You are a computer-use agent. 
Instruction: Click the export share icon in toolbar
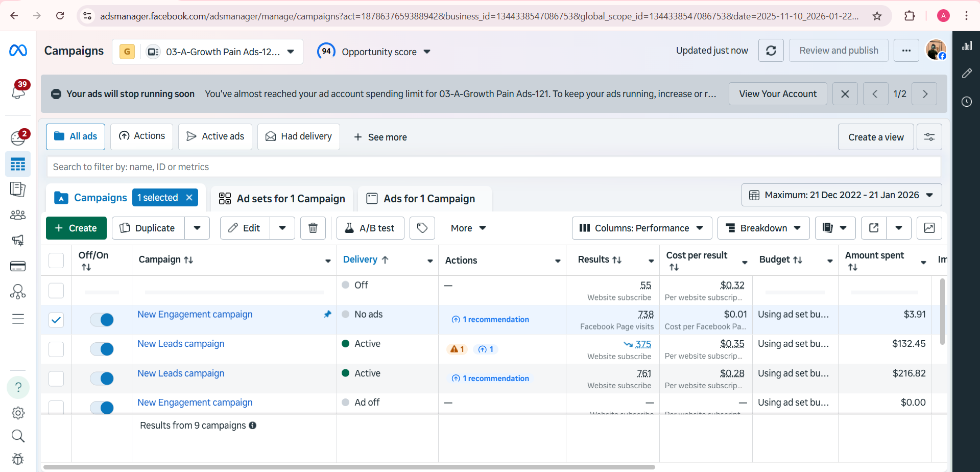click(x=874, y=228)
